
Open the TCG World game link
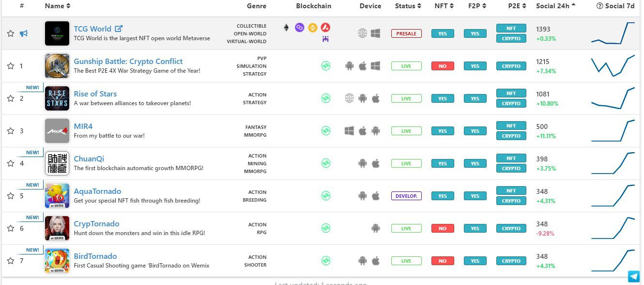pos(92,29)
